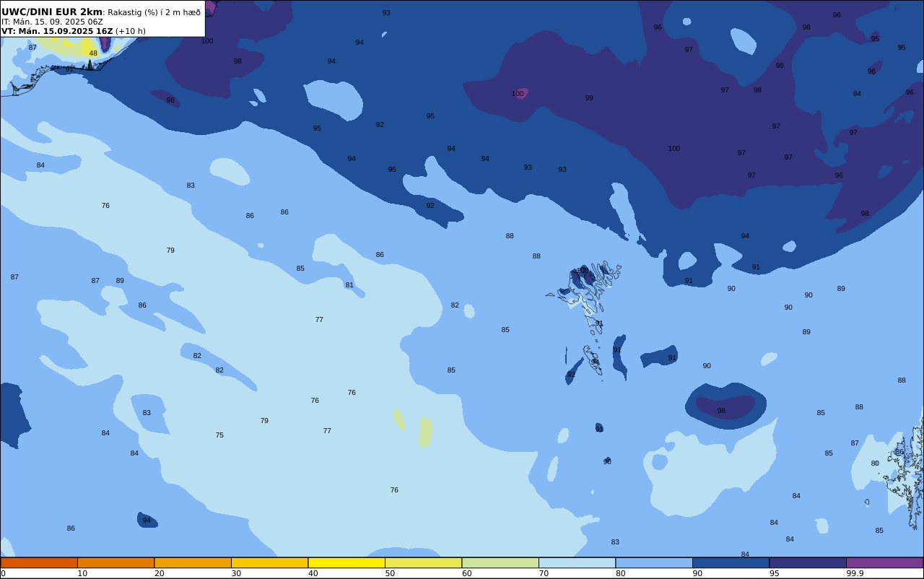Select the 50–60 pale yellow legend swatch
This screenshot has width=924, height=579.
(x=423, y=562)
